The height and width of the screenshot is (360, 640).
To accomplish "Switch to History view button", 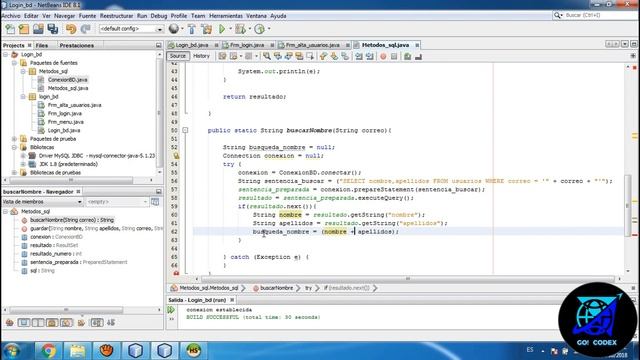I will pos(201,56).
